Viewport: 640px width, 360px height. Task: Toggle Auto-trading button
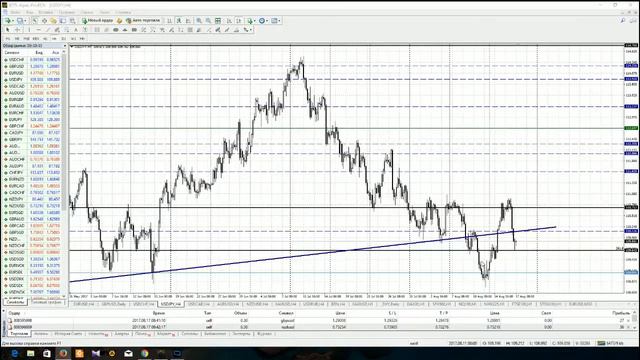pyautogui.click(x=143, y=20)
